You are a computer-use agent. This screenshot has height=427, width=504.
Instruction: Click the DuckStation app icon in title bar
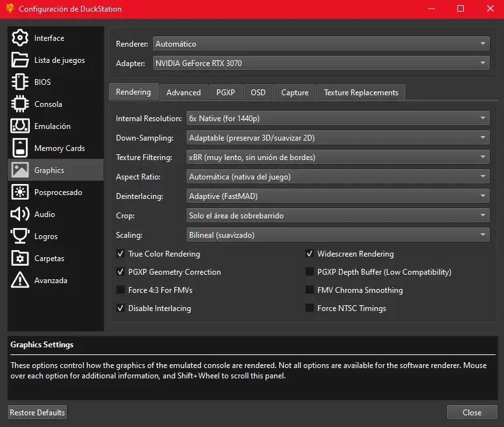tap(10, 8)
